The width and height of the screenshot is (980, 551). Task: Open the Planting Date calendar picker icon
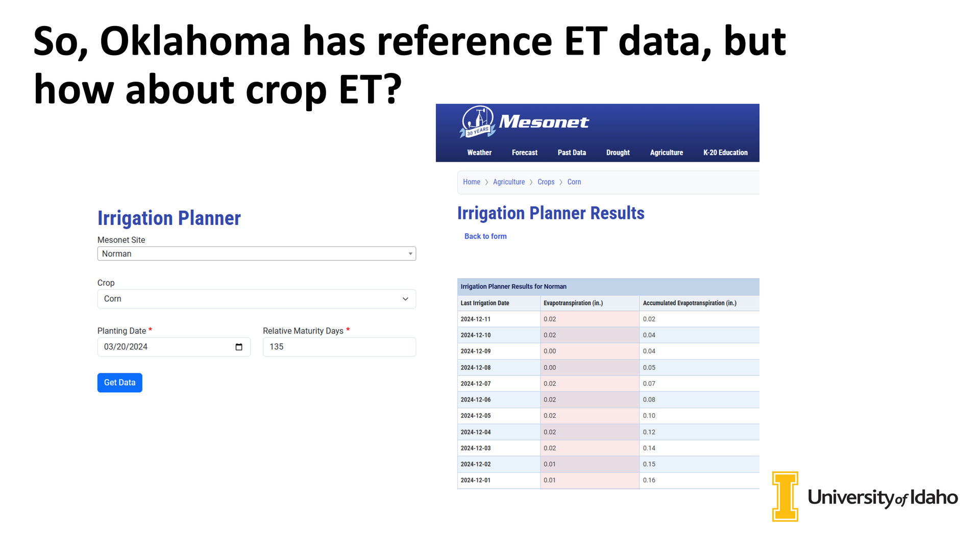(x=239, y=347)
